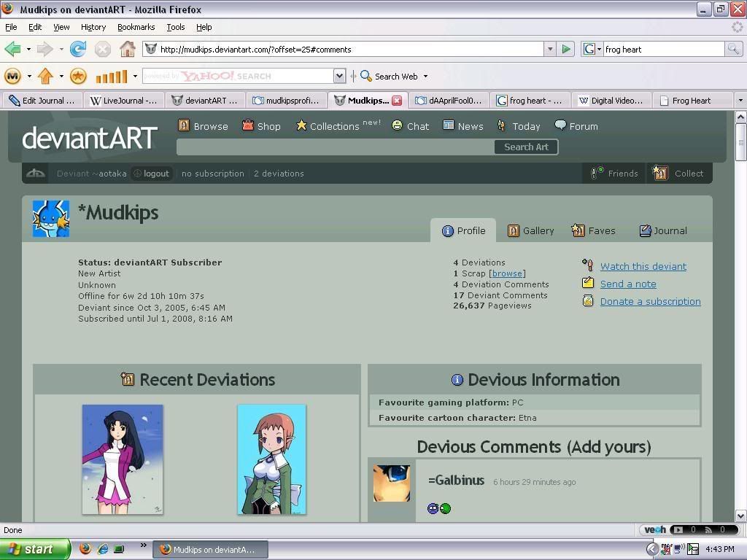Viewport: 747px width, 560px height.
Task: Expand the quick launch overflow chevron
Action: 143,545
